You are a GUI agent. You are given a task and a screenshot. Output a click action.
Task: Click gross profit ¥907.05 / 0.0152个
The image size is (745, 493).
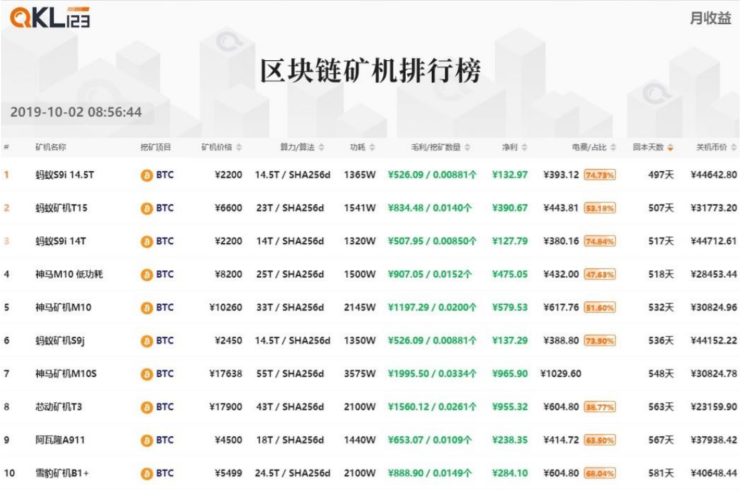pos(430,275)
